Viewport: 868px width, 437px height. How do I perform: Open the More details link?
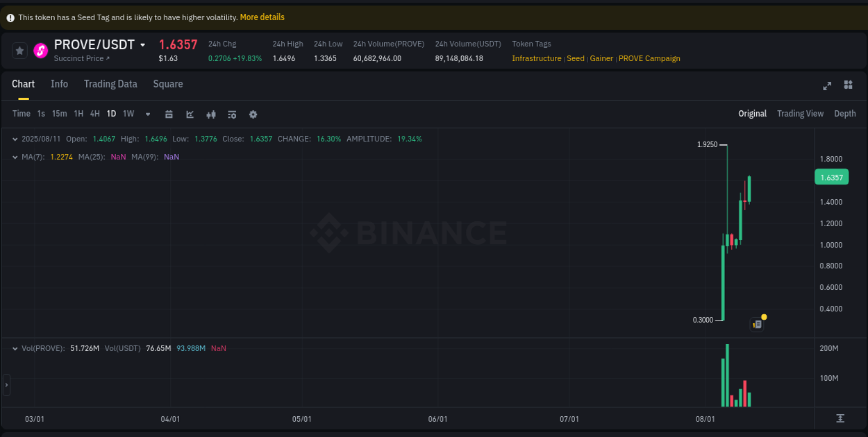pyautogui.click(x=262, y=17)
